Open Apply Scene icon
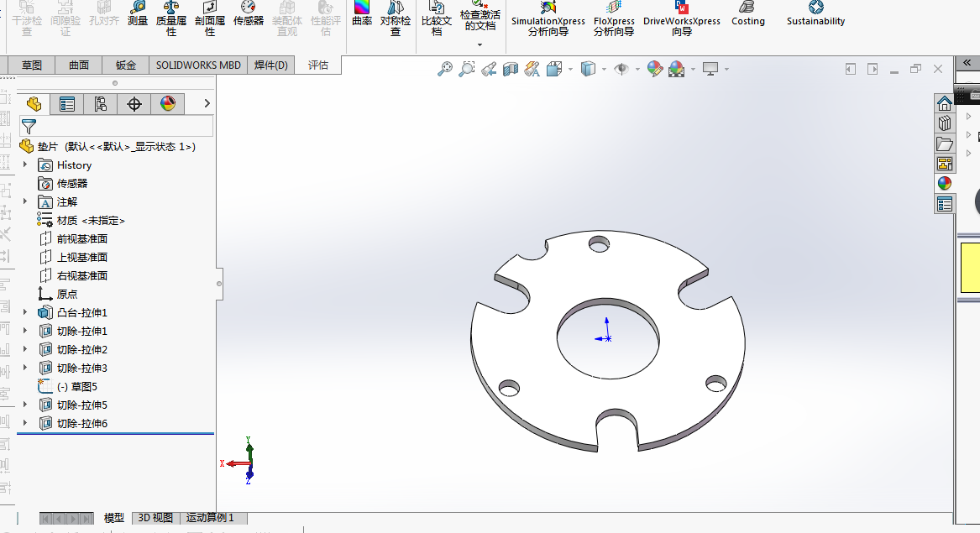 pos(676,69)
